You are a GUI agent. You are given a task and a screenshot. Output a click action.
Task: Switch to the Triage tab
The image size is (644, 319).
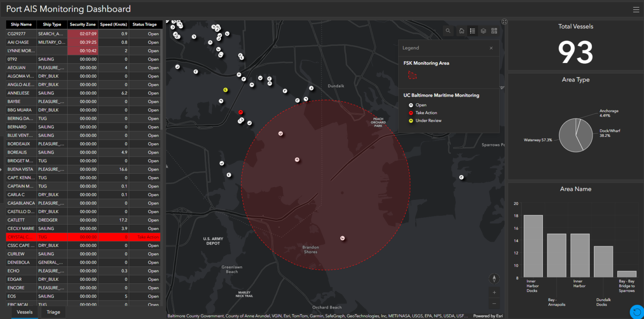coord(52,312)
